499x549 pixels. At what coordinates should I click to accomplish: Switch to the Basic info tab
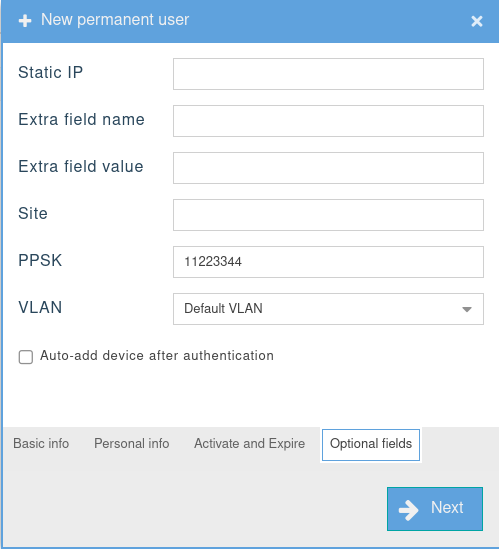pos(41,444)
